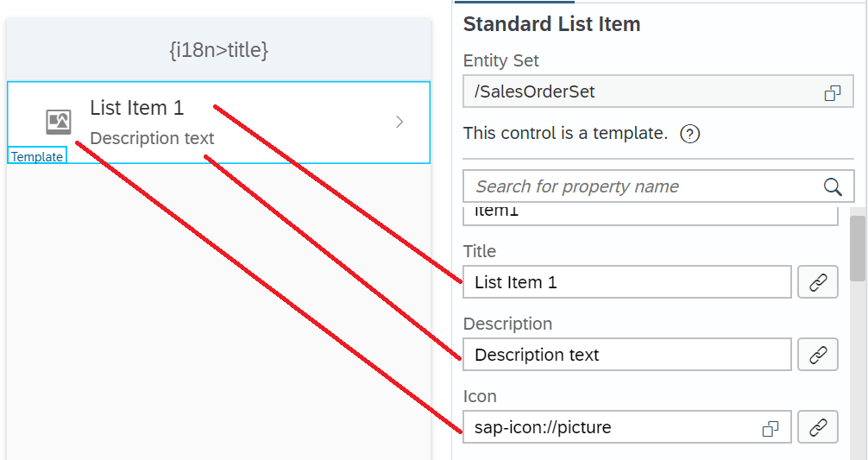Click the Description text input field
868x460 pixels.
click(626, 355)
